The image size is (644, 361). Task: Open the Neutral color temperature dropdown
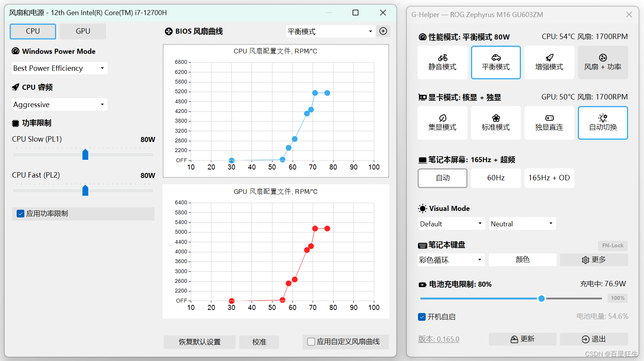tap(522, 224)
